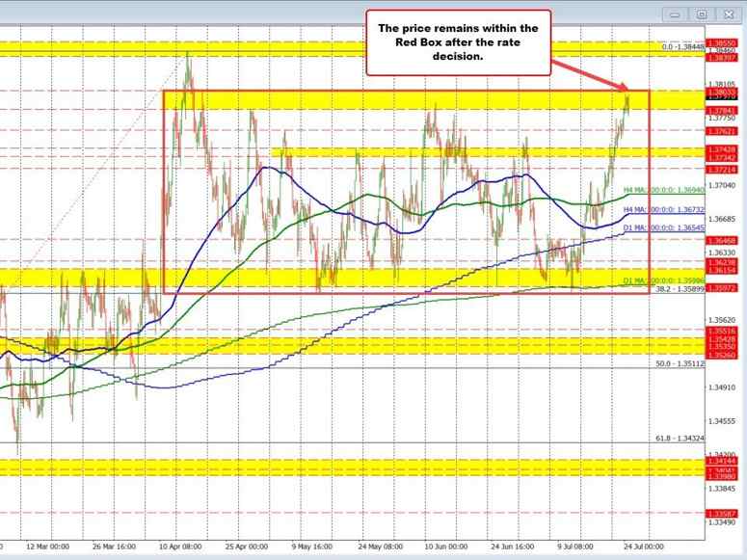This screenshot has height=560, width=747.
Task: Select the D1 MA 1.36545 blue label
Action: pos(664,227)
